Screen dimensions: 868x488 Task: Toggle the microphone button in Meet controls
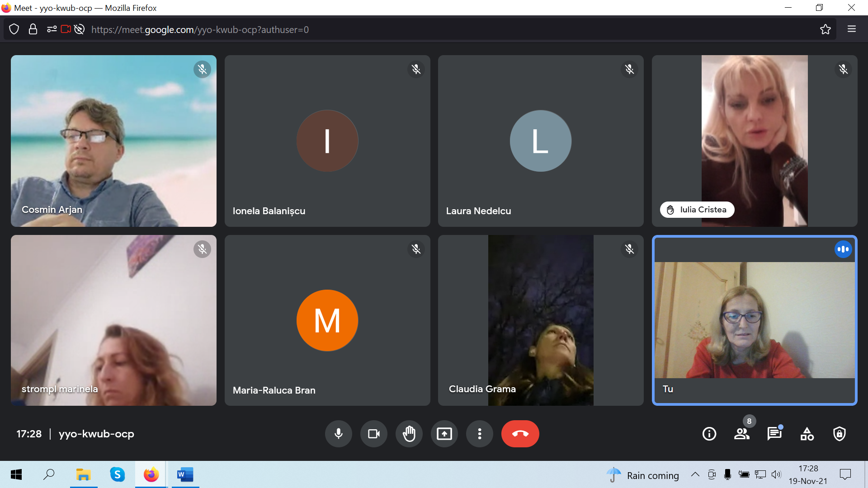coord(338,434)
